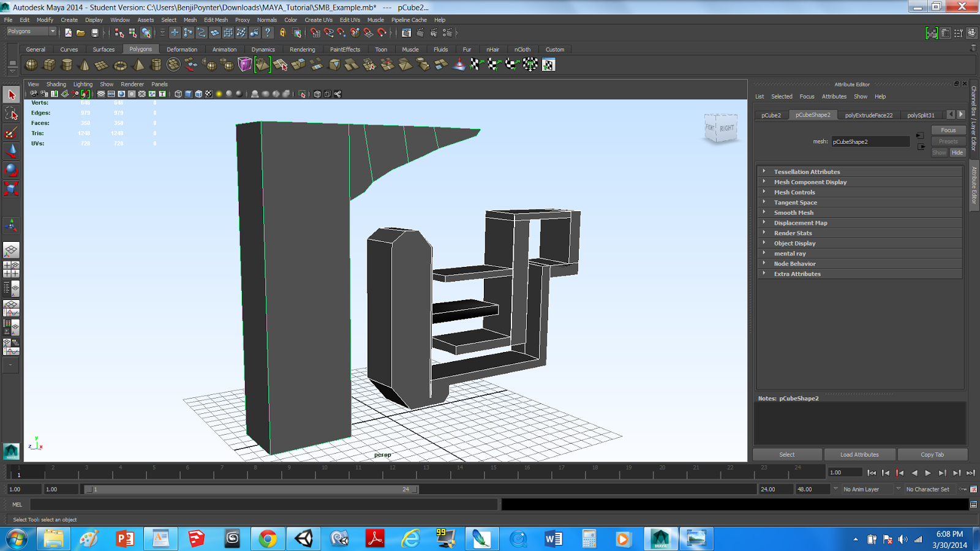Create a polygon torus from shelf
The height and width of the screenshot is (551, 980).
point(120,65)
